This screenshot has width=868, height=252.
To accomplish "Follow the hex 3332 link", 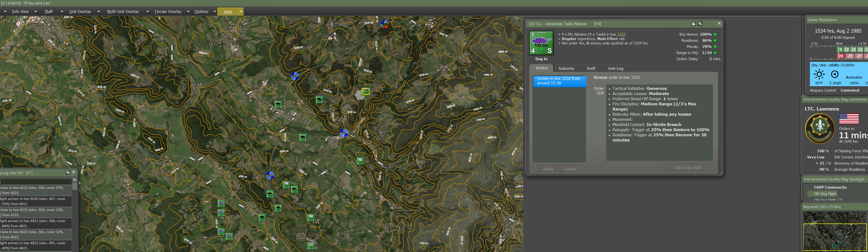I will click(x=621, y=34).
